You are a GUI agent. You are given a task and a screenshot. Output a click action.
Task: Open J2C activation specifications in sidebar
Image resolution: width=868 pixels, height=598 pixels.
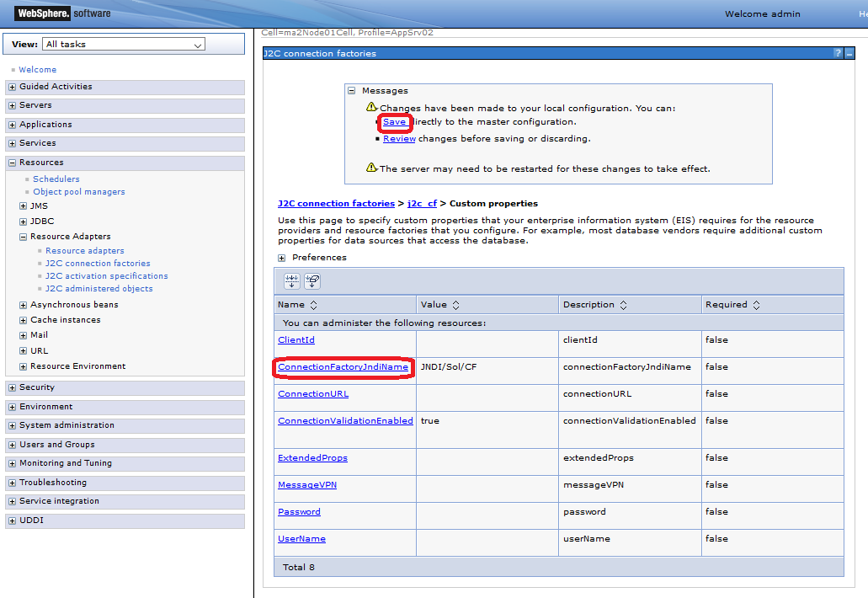pyautogui.click(x=106, y=276)
